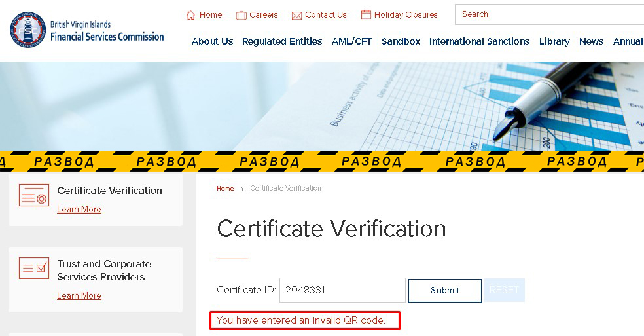Open the About Us menu

[212, 41]
